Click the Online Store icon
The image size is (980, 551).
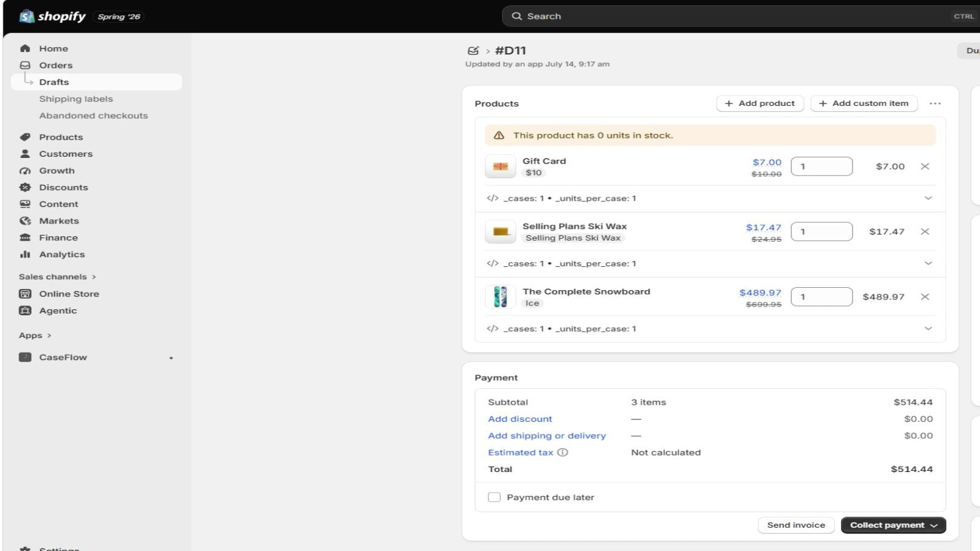tap(25, 294)
